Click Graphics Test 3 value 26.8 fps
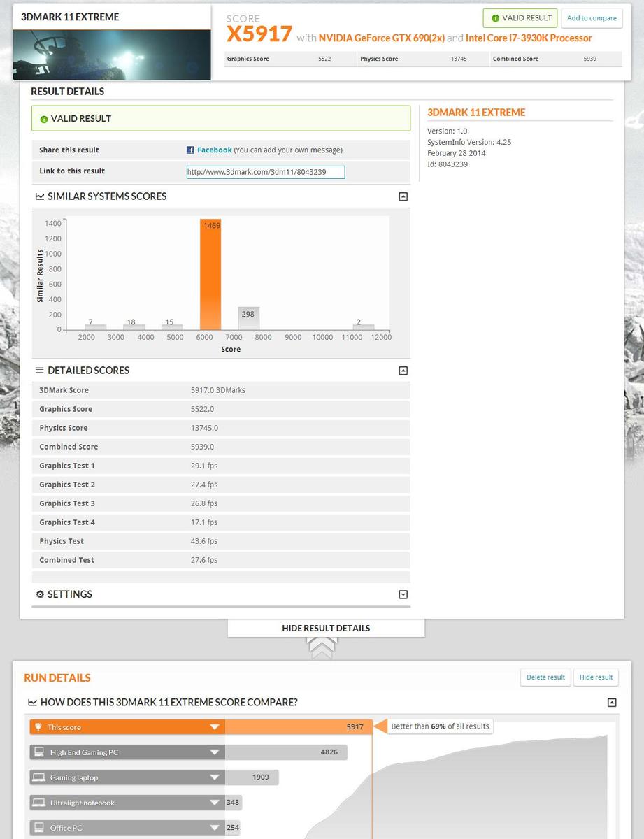The image size is (644, 839). (204, 503)
